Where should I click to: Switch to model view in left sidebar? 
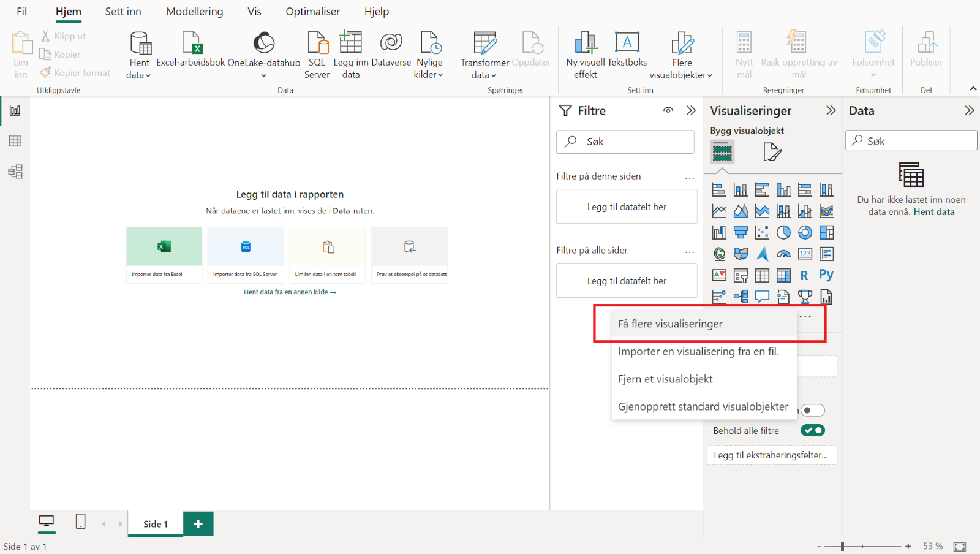coord(15,172)
